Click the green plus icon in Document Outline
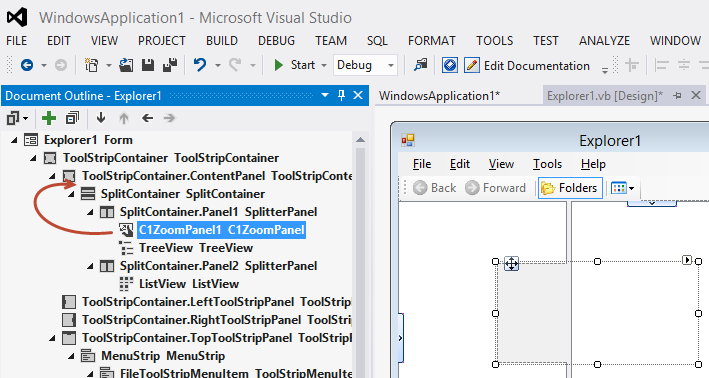Image resolution: width=709 pixels, height=378 pixels. coord(48,118)
